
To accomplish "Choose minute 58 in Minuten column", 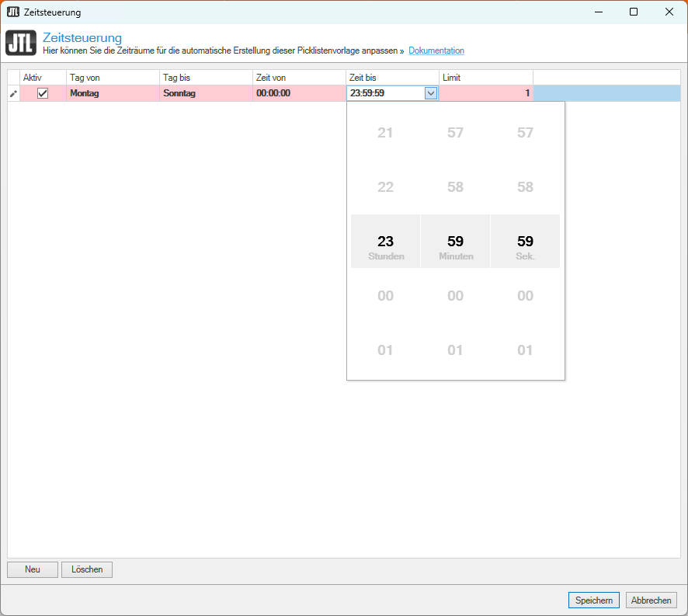I will [x=455, y=187].
